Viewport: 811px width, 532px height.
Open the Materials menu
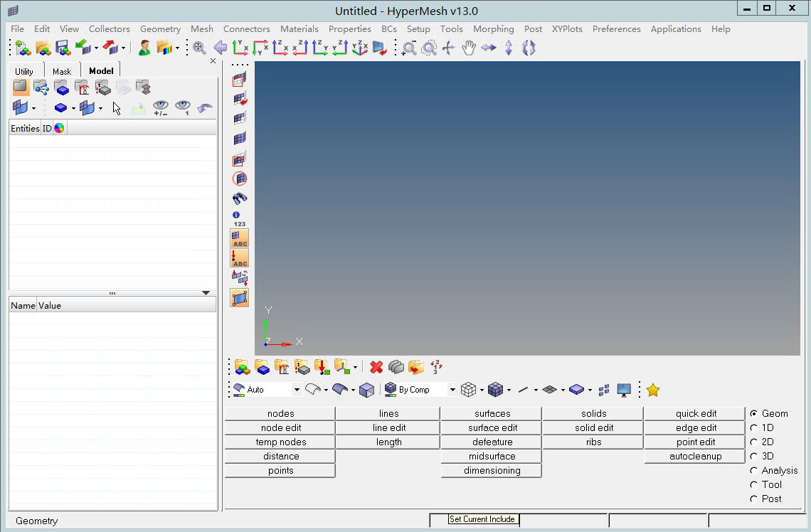[300, 29]
